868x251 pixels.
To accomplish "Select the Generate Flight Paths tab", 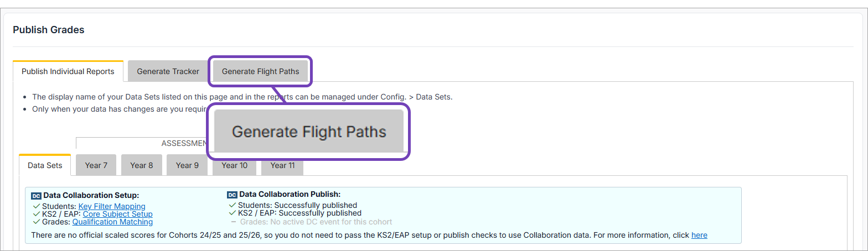I will click(x=260, y=71).
